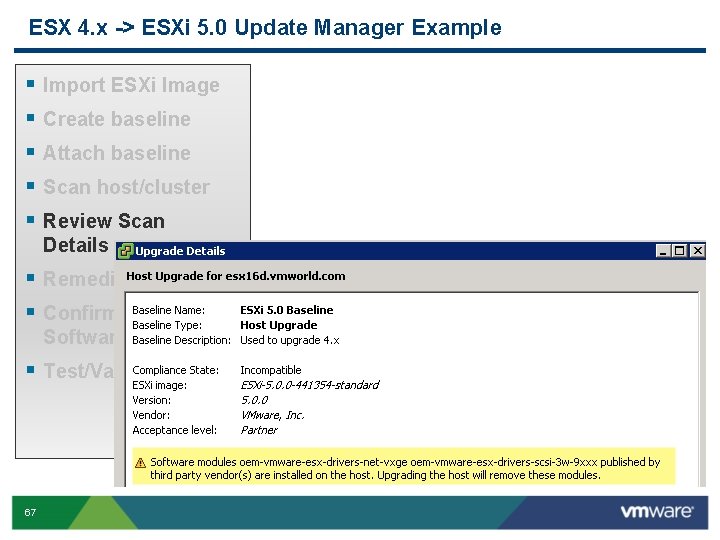Click the '5.0.0' version value
This screenshot has width=720, height=540.
254,400
